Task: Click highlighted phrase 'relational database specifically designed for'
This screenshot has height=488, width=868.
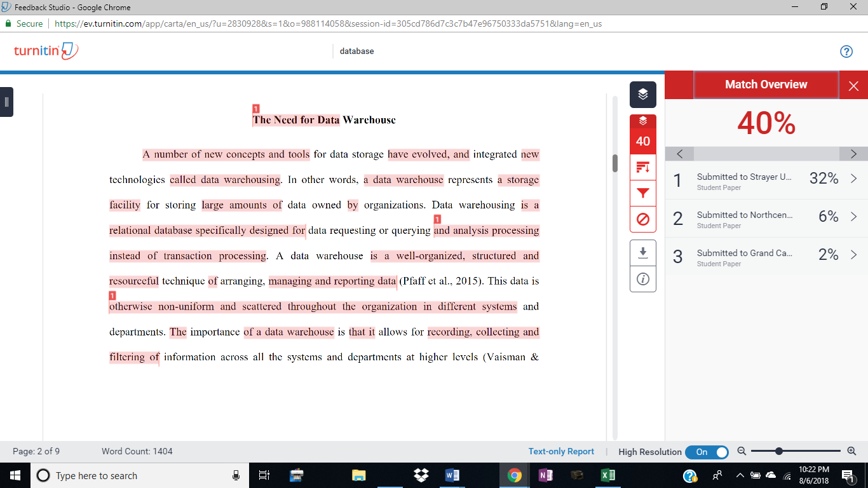Action: pyautogui.click(x=207, y=230)
